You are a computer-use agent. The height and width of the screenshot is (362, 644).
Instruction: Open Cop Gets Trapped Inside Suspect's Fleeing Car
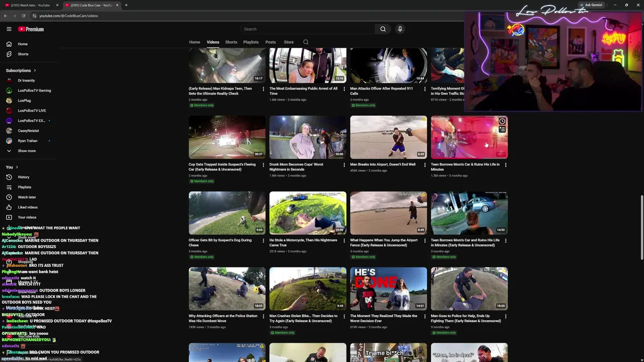[222, 167]
